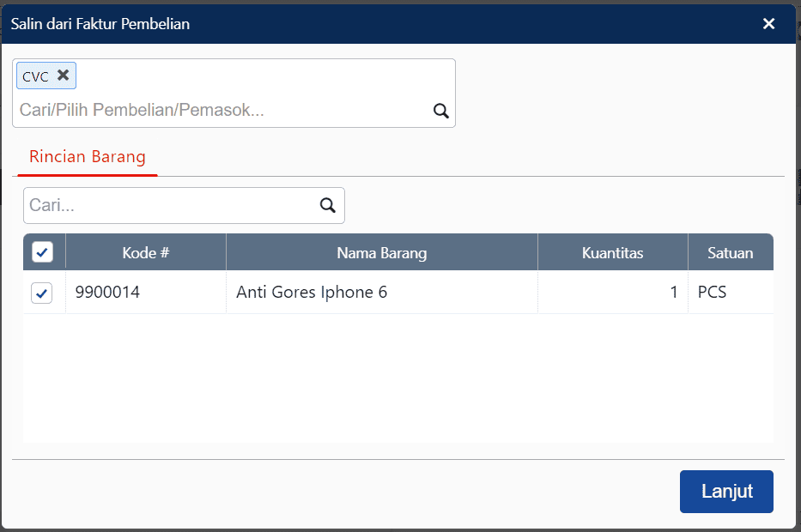The height and width of the screenshot is (532, 801).
Task: Select the Anti Gores Iphone 6 table row
Action: (x=381, y=292)
